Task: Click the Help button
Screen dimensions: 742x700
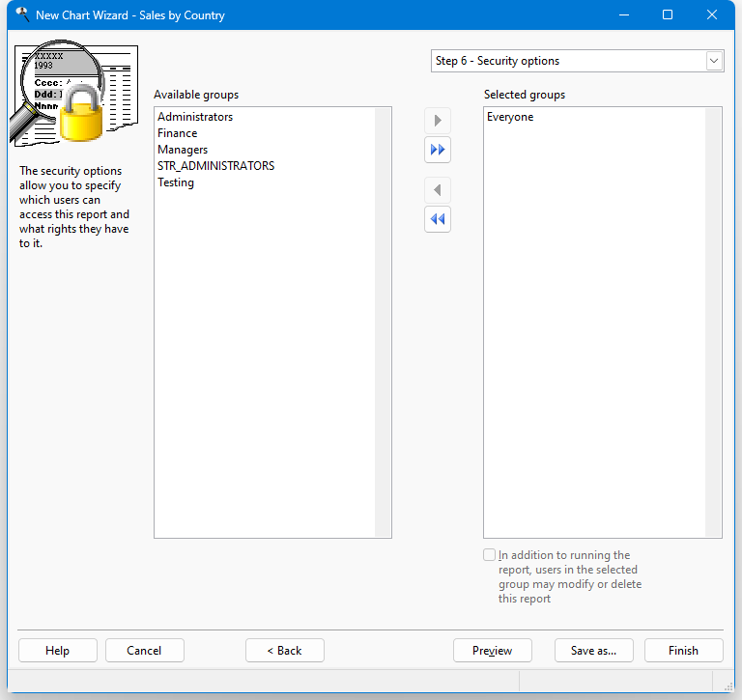Action: 58,651
